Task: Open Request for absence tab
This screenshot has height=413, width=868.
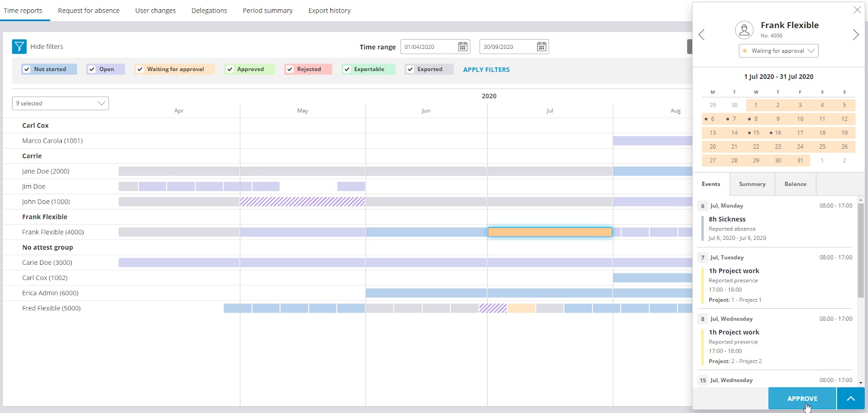Action: point(89,10)
